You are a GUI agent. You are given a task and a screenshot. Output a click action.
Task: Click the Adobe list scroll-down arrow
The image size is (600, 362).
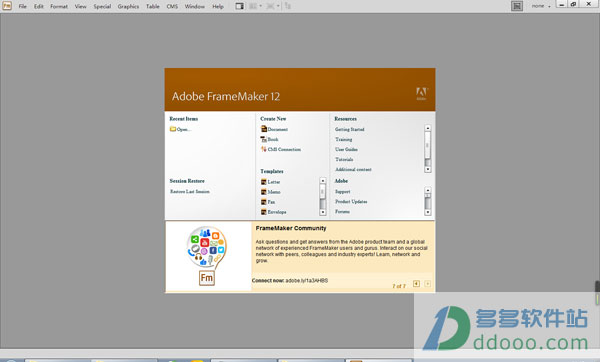click(x=427, y=212)
